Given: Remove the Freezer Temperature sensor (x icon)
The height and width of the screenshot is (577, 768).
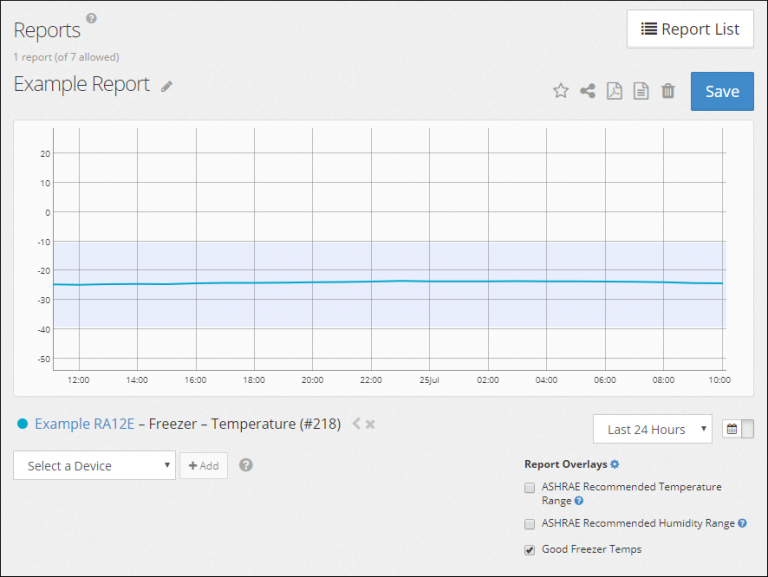Looking at the screenshot, I should pos(370,424).
